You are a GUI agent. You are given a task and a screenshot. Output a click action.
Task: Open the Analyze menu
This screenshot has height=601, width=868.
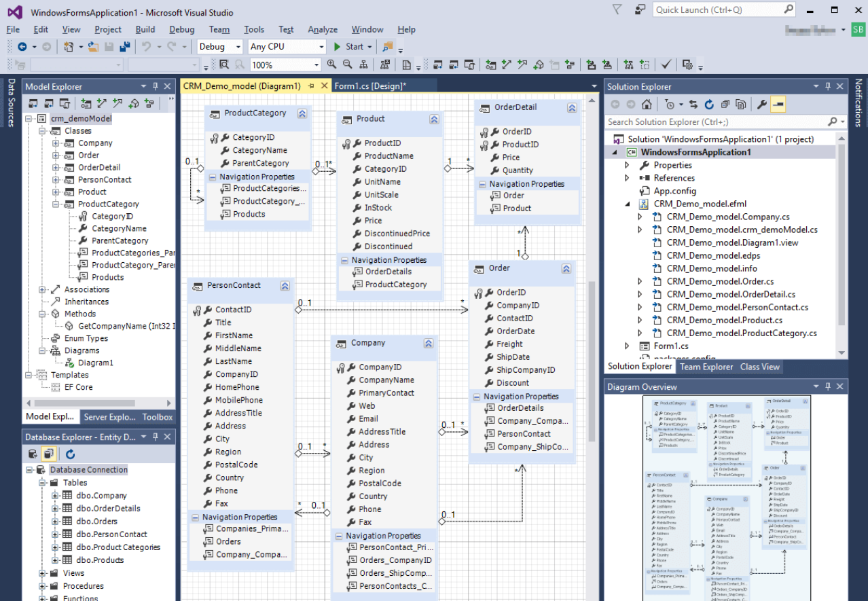pos(323,29)
